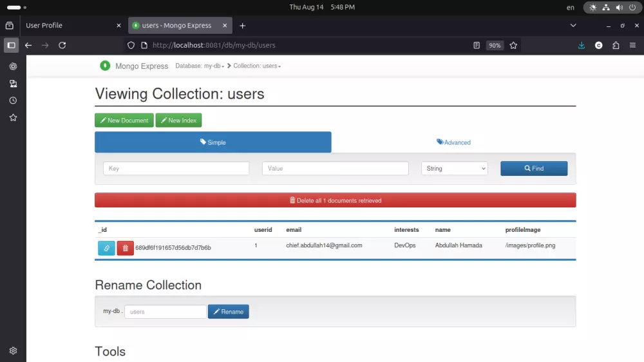
Task: Click the collection rename users field
Action: tap(166, 312)
